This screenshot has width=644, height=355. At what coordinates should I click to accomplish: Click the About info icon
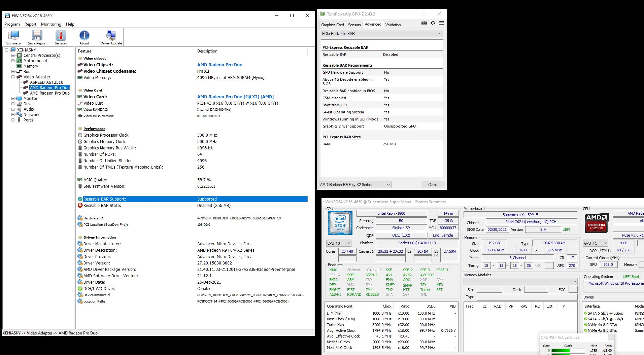(x=84, y=37)
